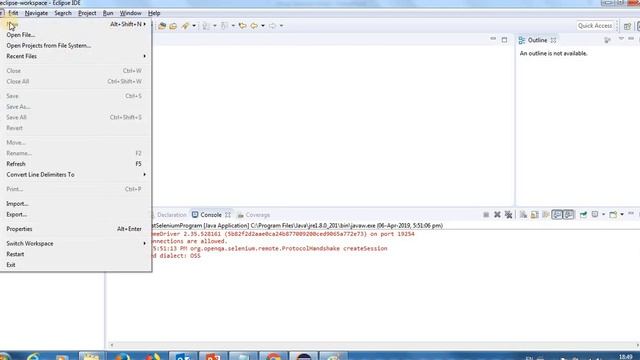
Task: Select Exit in the File menu
Action: pyautogui.click(x=76, y=264)
